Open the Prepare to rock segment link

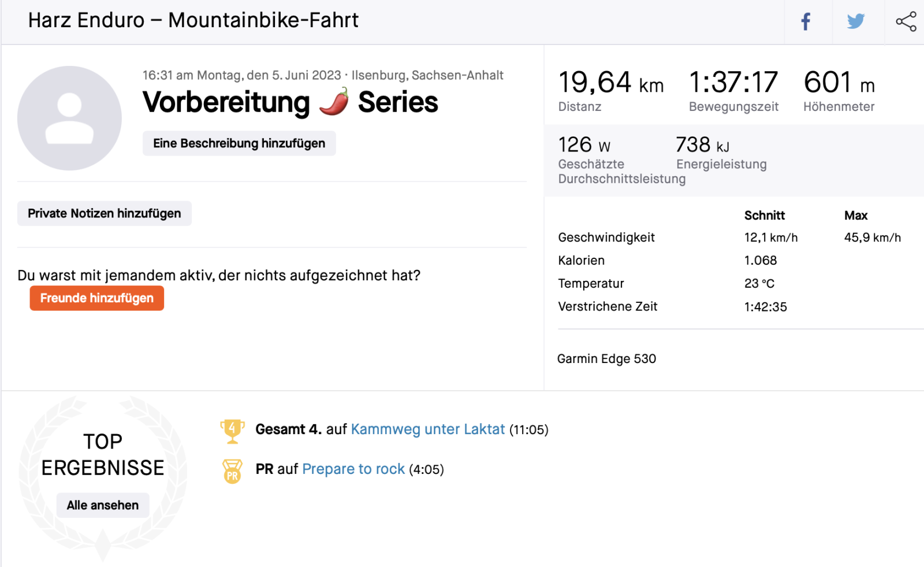353,469
